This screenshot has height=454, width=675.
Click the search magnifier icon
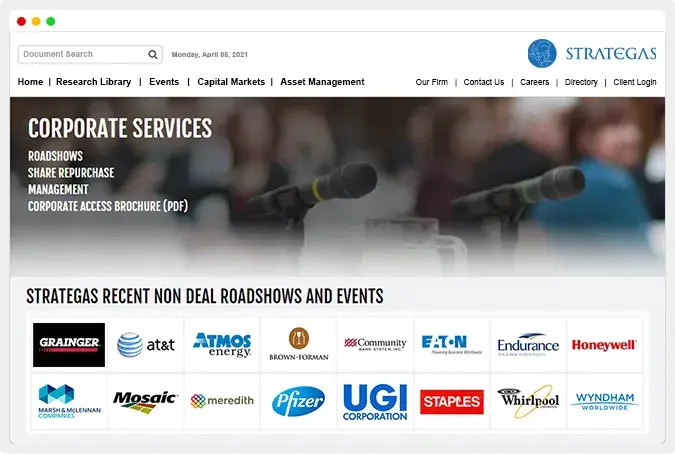coord(153,55)
